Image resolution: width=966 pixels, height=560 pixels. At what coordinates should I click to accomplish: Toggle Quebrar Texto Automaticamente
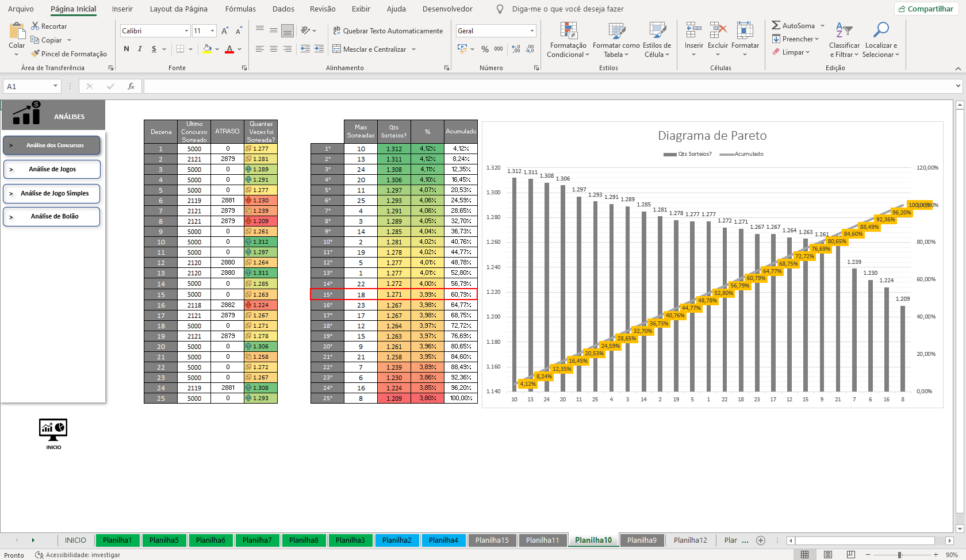[x=388, y=30]
